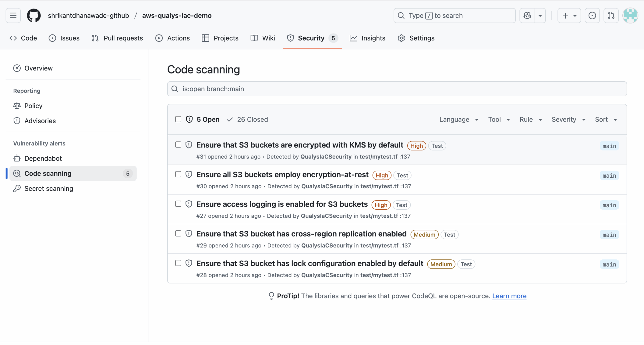Screen dimensions: 644x345
Task: Click the user avatar in top right
Action: [x=630, y=16]
